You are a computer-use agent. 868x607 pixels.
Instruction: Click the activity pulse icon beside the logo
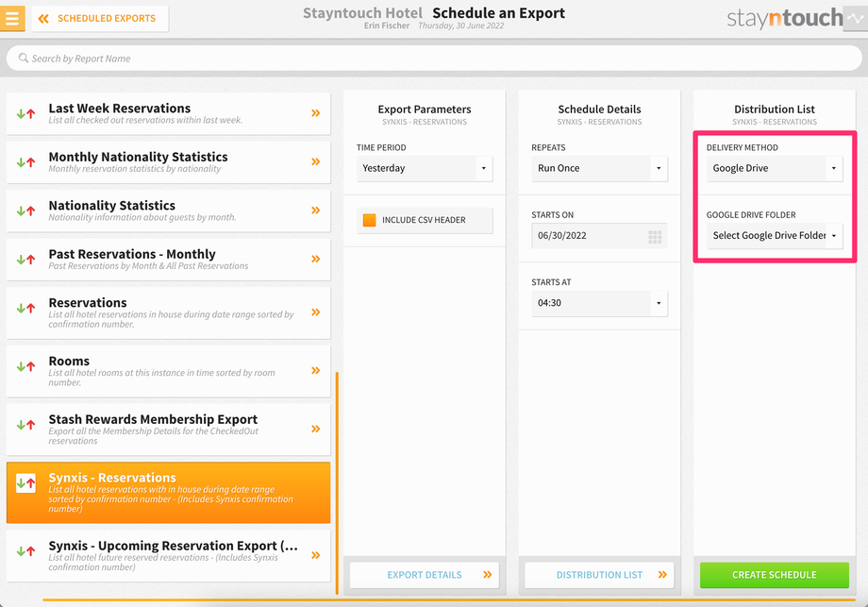tap(856, 18)
